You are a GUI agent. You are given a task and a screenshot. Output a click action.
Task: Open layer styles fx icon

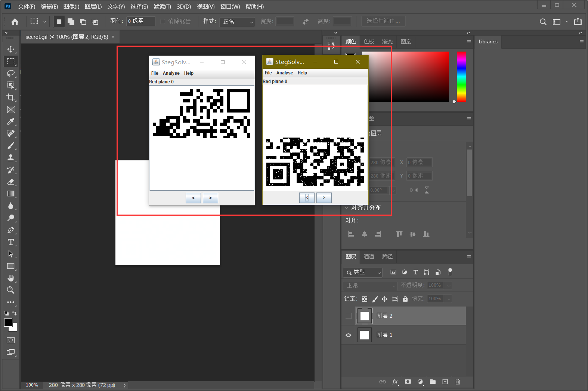tap(395, 382)
